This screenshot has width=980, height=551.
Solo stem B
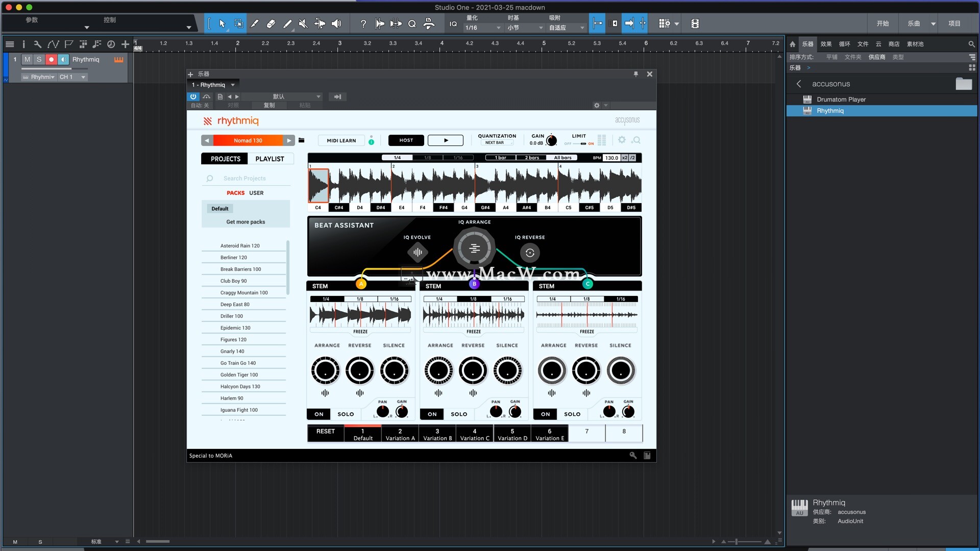[459, 414]
